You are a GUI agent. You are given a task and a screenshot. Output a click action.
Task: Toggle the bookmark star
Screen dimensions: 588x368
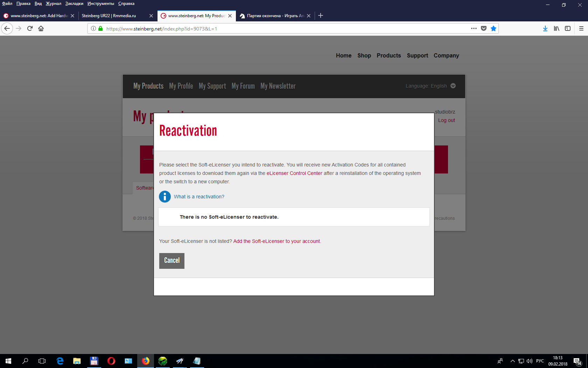tap(493, 28)
